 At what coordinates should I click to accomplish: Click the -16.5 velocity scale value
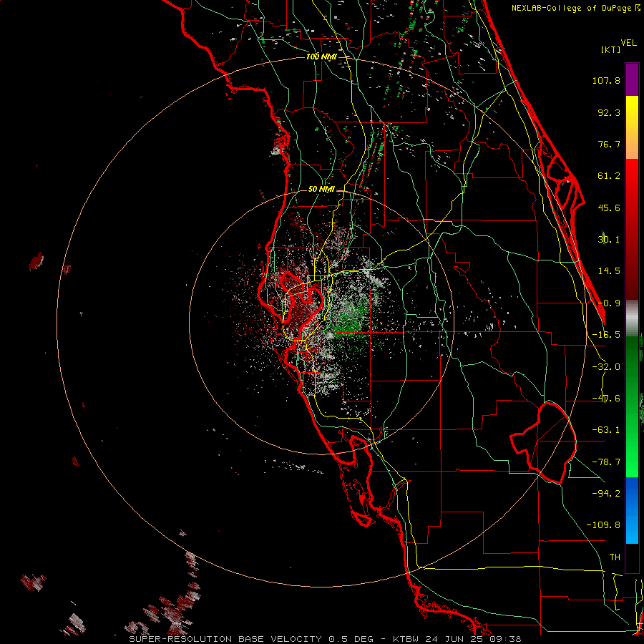click(x=606, y=335)
